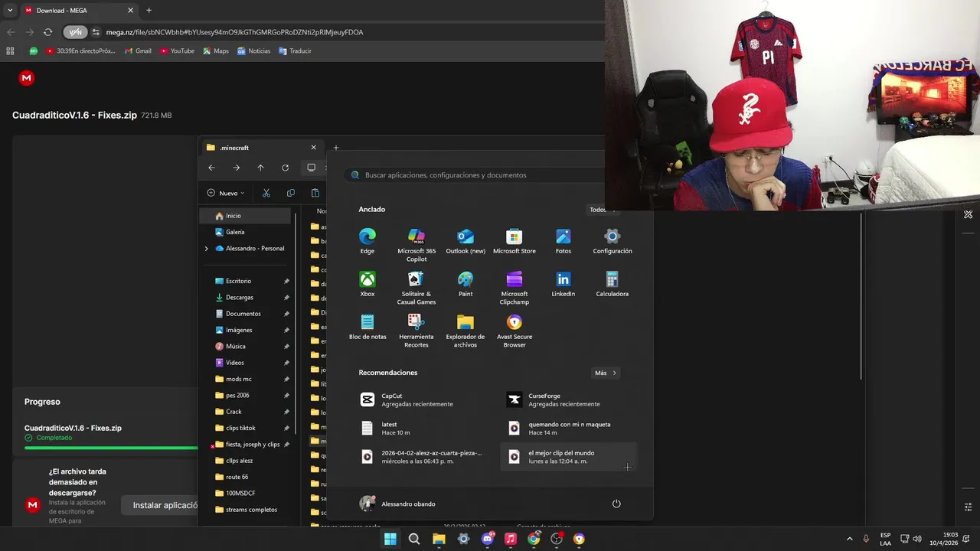980x551 pixels.
Task: Open Chrome from taskbar
Action: 534,539
